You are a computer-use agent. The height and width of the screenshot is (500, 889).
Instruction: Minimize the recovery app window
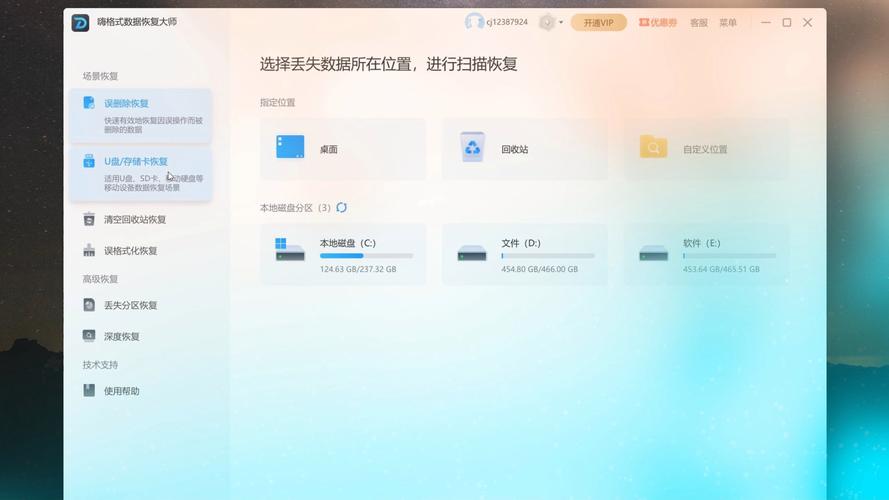765,23
